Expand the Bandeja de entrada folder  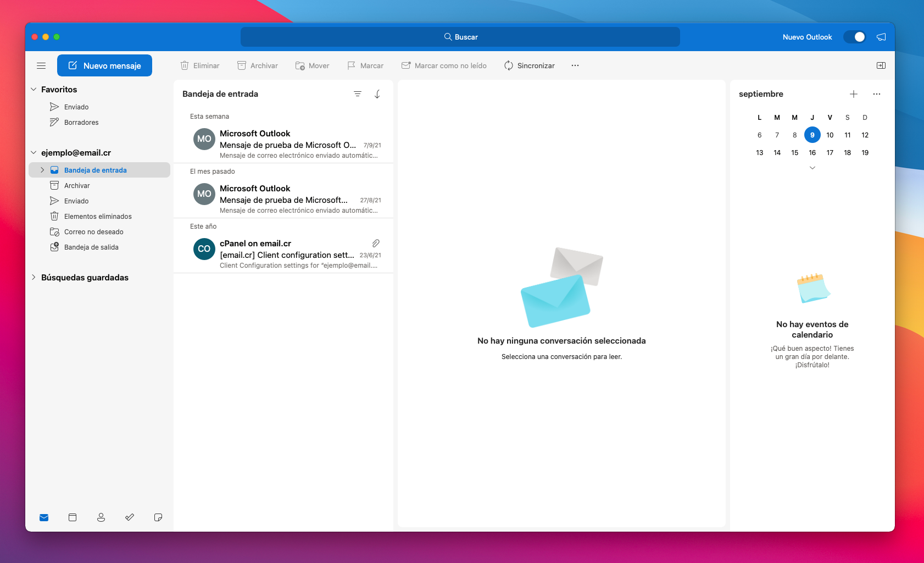[x=42, y=170]
